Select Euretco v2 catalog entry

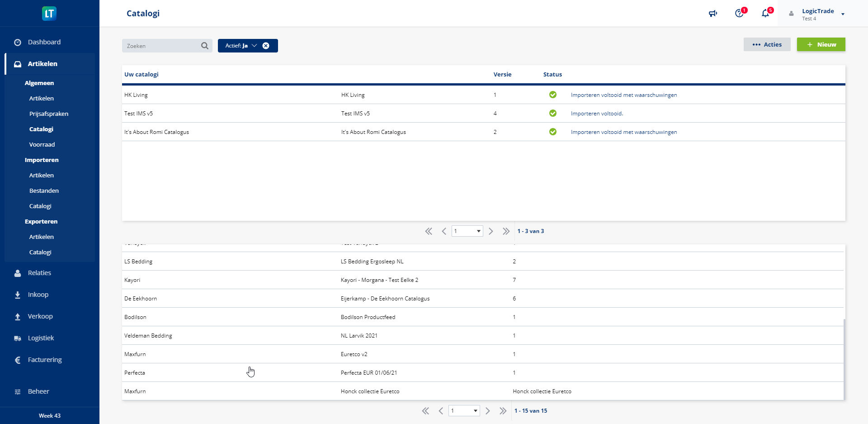pos(354,354)
